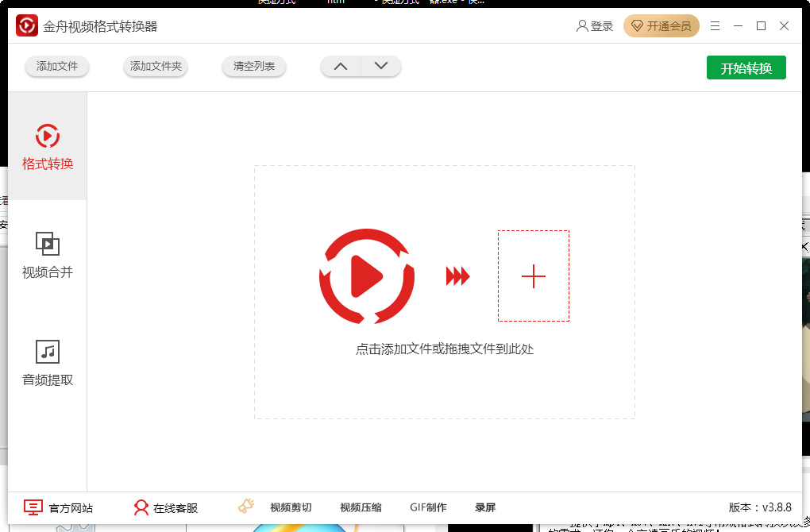Viewport: 810px width, 532px height.
Task: Click the 开通会员 membership button
Action: [661, 26]
